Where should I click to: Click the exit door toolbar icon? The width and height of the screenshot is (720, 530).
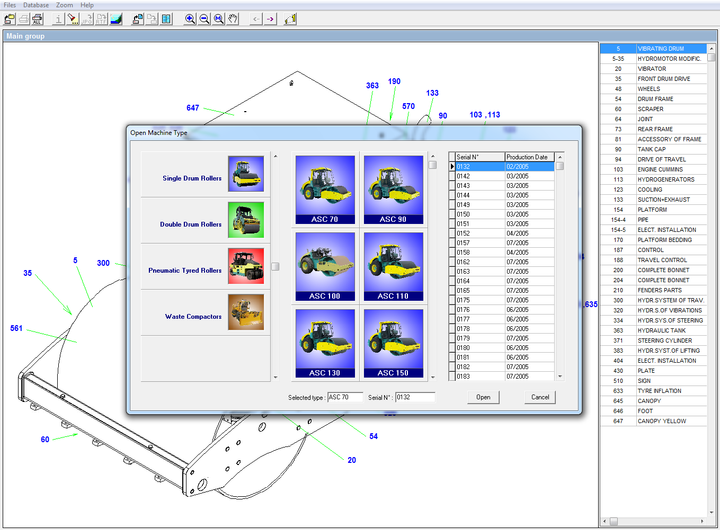pos(290,19)
